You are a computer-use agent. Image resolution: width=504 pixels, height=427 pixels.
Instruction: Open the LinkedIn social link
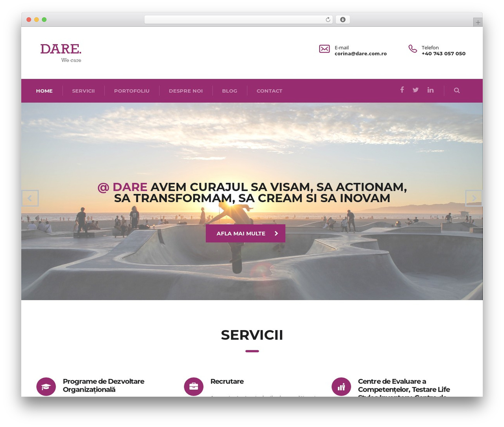(430, 90)
